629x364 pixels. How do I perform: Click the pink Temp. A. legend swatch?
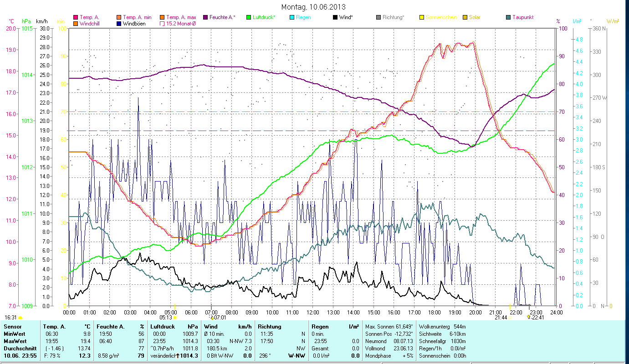coord(76,17)
